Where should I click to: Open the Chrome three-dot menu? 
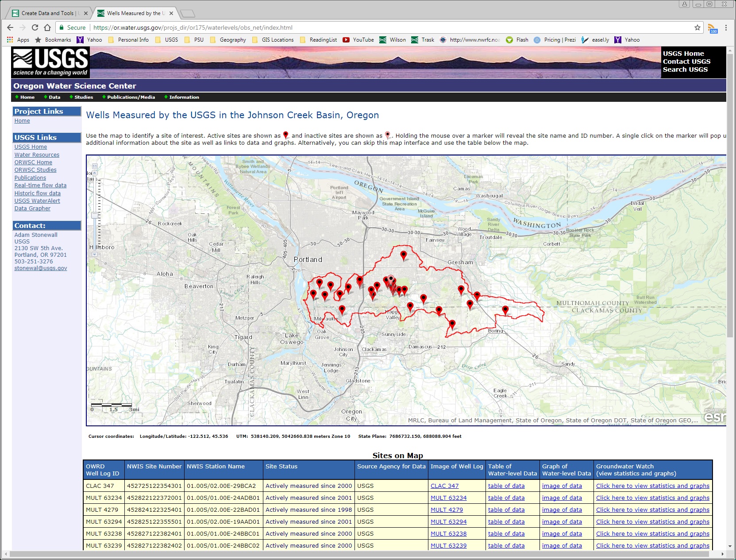pyautogui.click(x=726, y=27)
